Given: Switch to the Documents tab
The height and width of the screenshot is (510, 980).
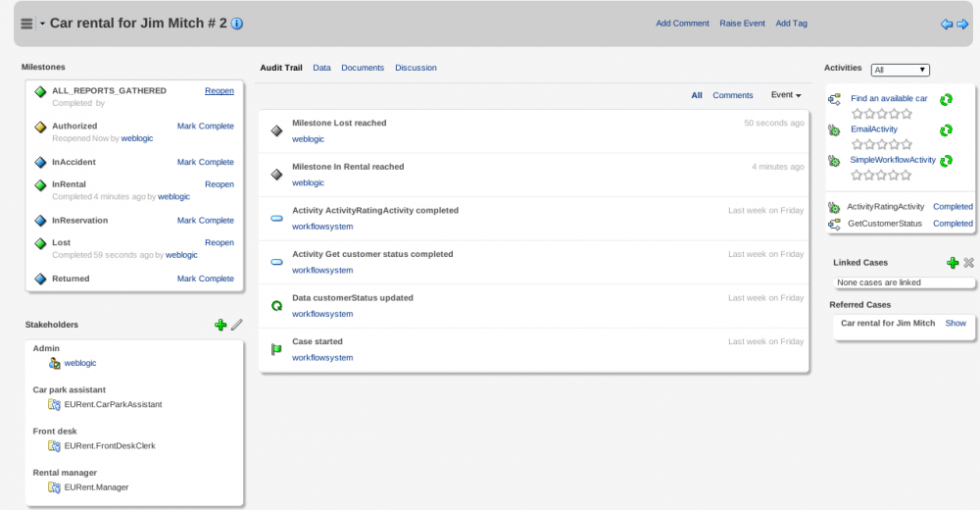Looking at the screenshot, I should pyautogui.click(x=363, y=68).
